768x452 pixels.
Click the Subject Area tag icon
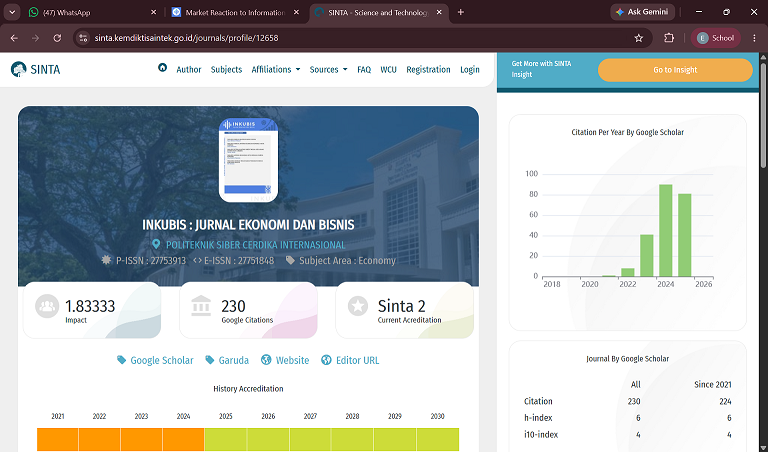290,260
